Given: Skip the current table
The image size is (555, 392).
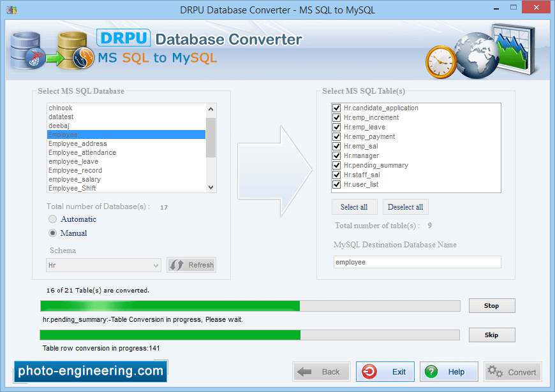Looking at the screenshot, I should click(x=492, y=335).
